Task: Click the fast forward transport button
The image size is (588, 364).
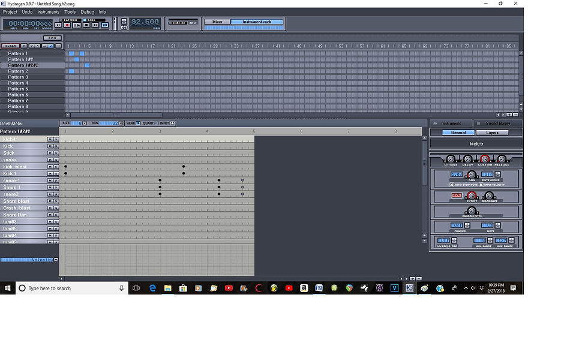Action: (95, 25)
